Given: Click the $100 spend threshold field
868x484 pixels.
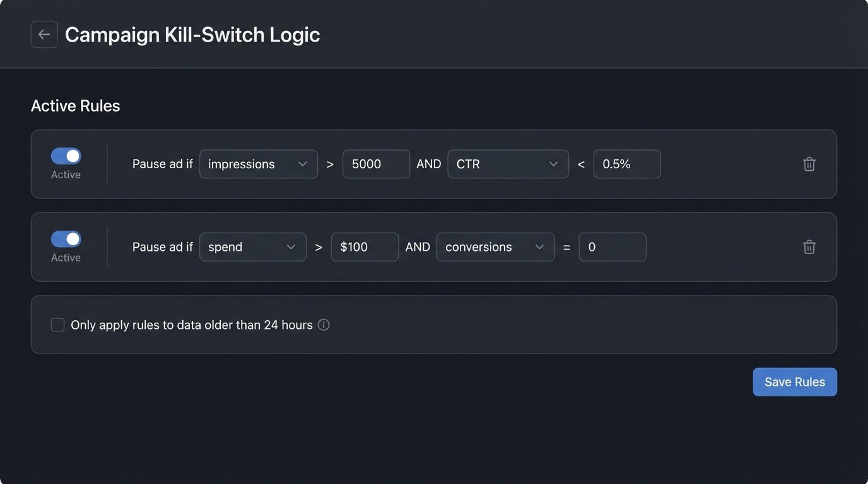Looking at the screenshot, I should (x=365, y=246).
